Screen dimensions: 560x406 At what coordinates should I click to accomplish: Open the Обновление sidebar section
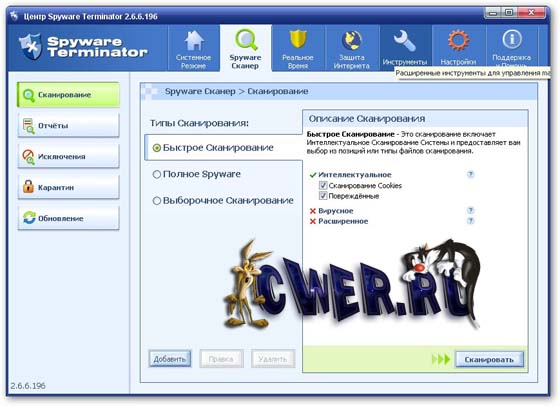pos(68,218)
